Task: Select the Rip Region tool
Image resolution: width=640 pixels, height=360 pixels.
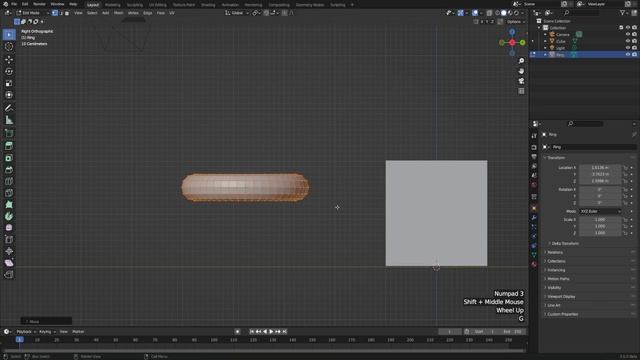Action: click(x=9, y=275)
